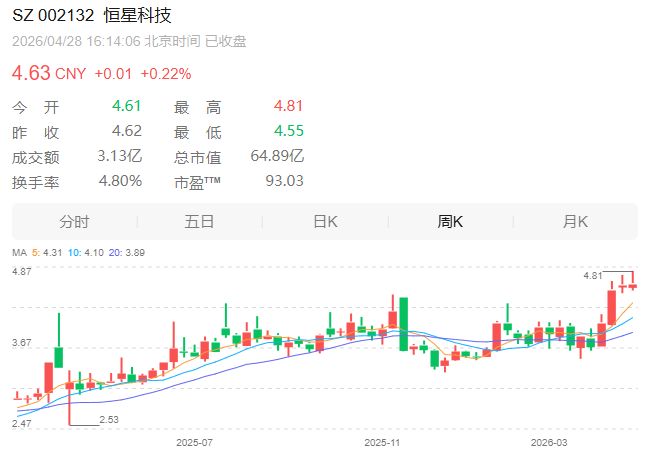Open the 日K candlestick tab
This screenshot has width=647, height=455.
click(325, 222)
